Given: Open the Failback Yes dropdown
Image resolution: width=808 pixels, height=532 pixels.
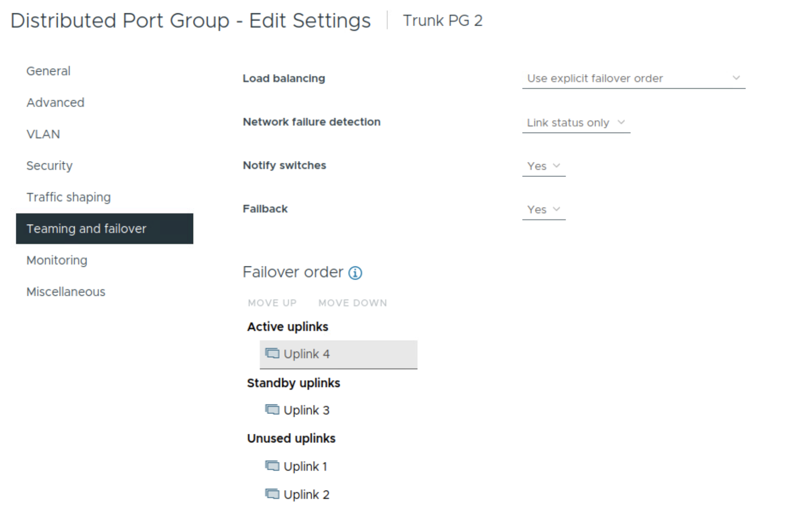Looking at the screenshot, I should (x=543, y=210).
